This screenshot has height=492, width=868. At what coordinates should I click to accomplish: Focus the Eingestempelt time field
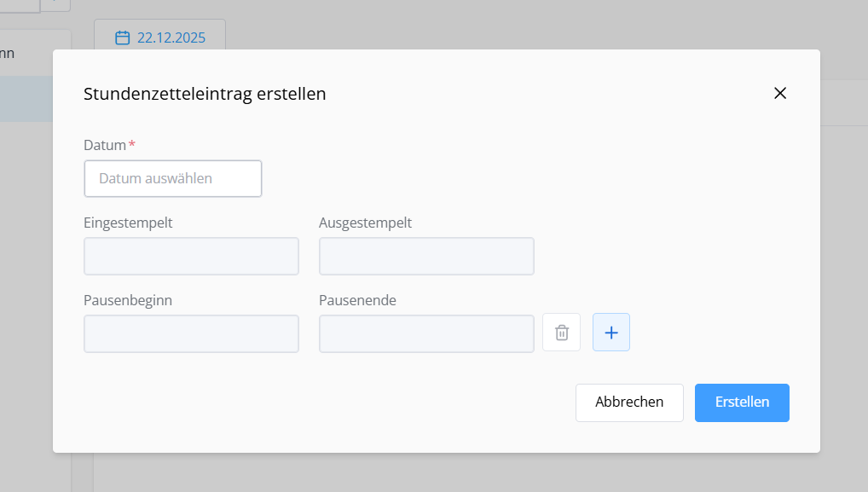click(x=191, y=257)
